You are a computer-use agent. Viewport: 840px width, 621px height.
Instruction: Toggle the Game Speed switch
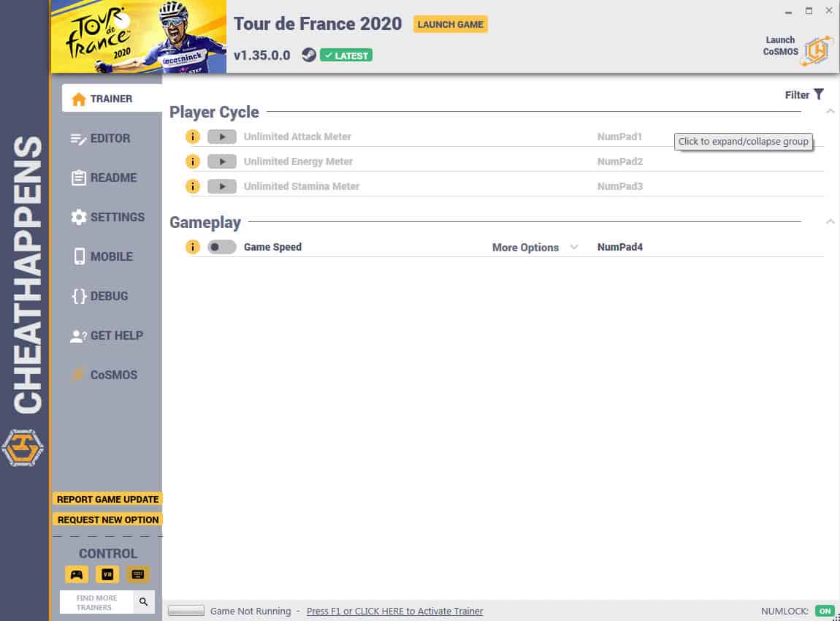[222, 247]
